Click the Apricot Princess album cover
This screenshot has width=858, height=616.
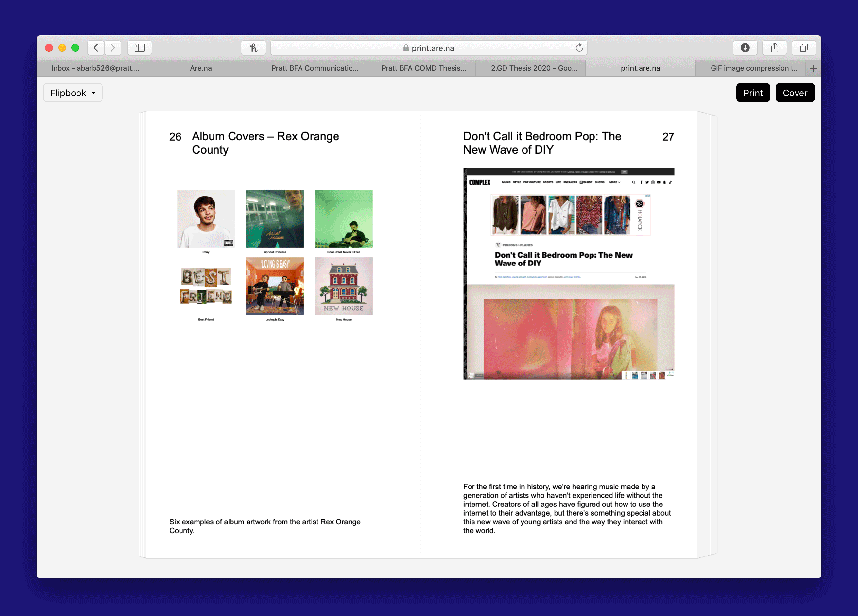(x=275, y=219)
